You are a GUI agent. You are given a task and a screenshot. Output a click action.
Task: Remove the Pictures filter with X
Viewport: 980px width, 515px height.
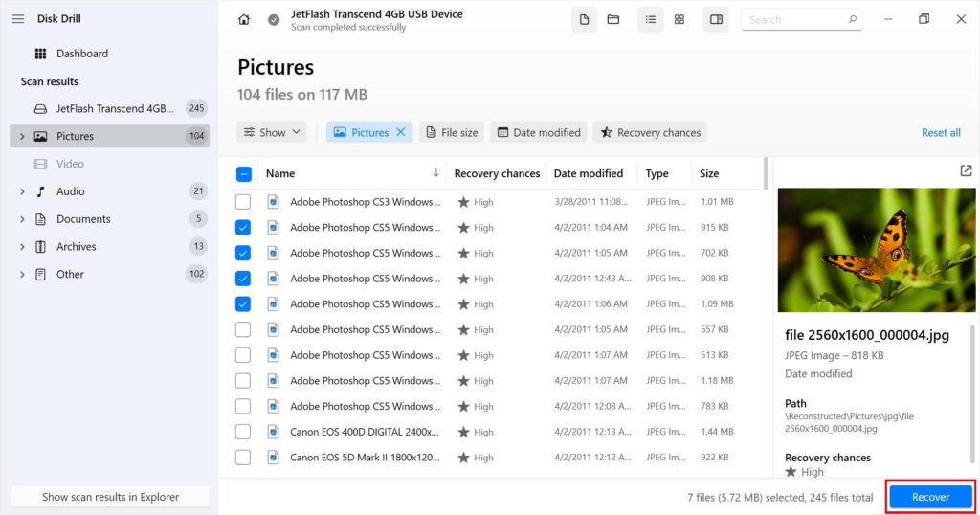click(x=401, y=132)
